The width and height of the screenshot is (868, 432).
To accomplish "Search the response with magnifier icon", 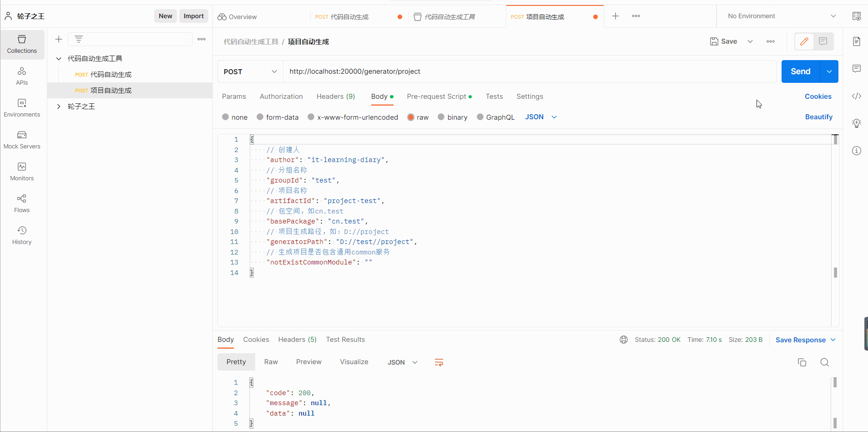I will (825, 362).
